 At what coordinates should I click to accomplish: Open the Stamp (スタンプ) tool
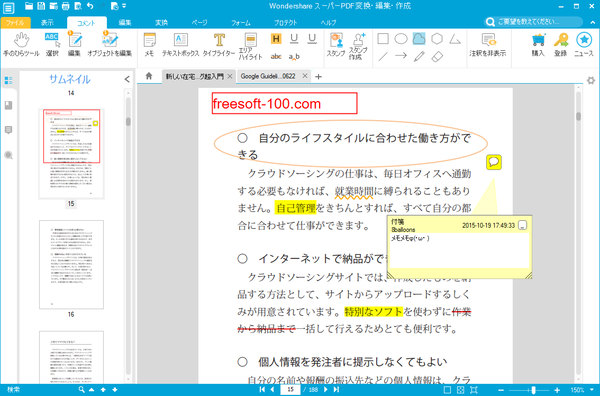click(x=336, y=45)
